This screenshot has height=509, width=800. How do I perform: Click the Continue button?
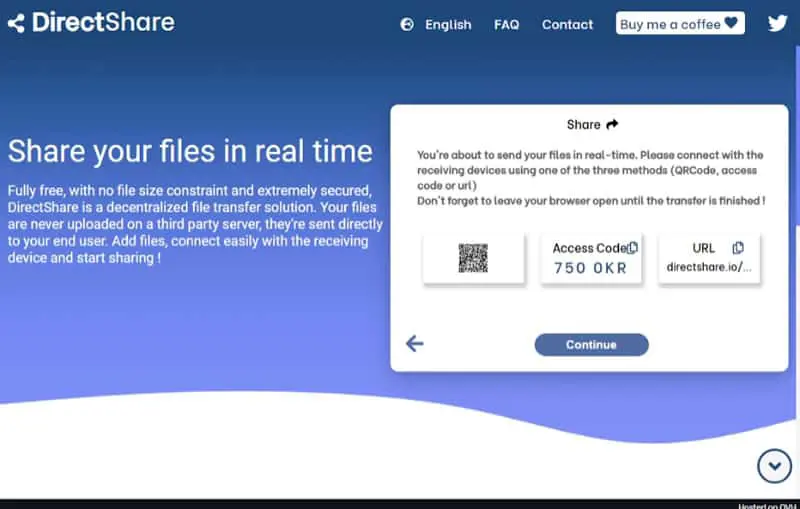click(591, 345)
